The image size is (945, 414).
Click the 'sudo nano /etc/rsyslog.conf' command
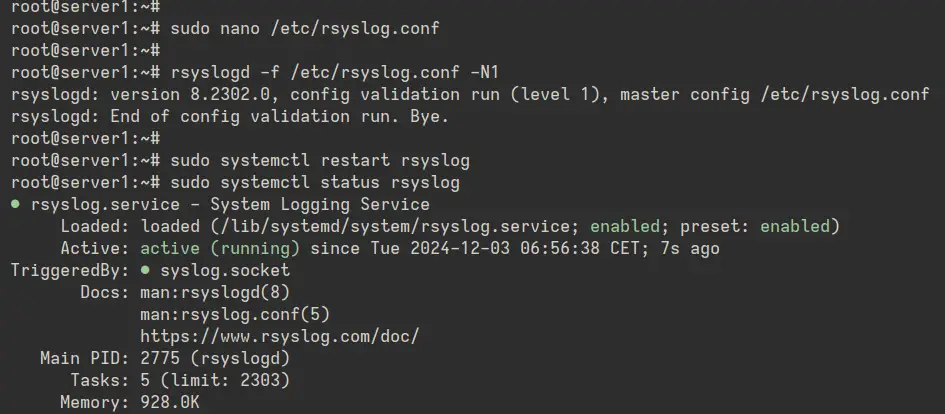click(x=305, y=28)
